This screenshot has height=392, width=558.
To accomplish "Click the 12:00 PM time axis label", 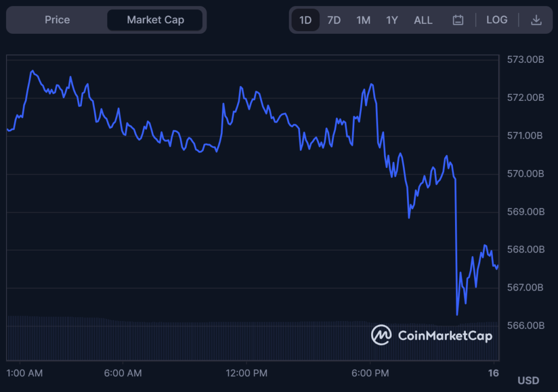I will 246,373.
